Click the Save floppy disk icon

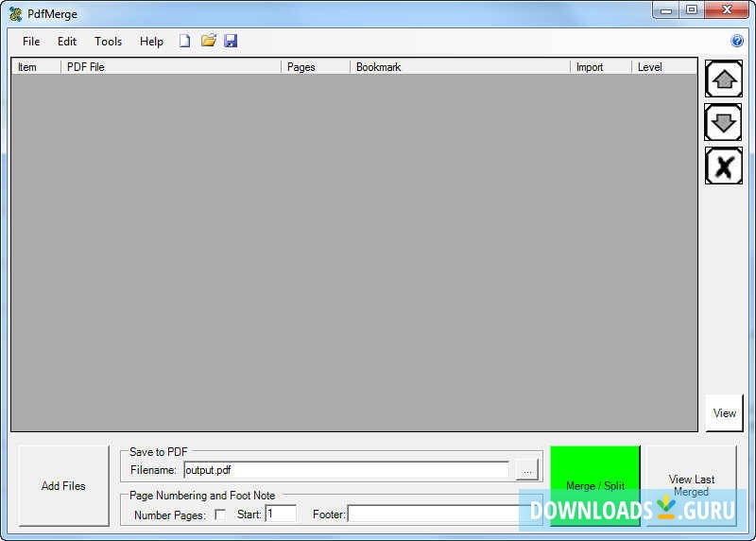[x=231, y=41]
